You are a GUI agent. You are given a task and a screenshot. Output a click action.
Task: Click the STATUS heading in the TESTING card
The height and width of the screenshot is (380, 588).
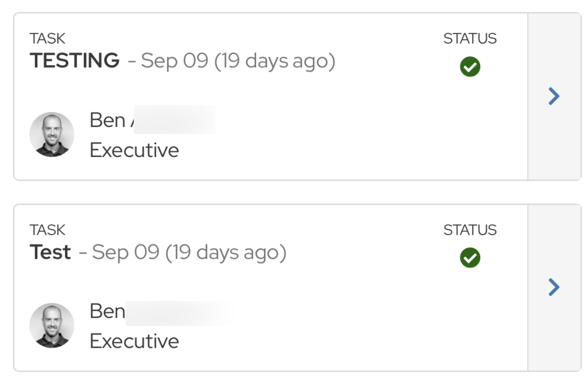(470, 39)
